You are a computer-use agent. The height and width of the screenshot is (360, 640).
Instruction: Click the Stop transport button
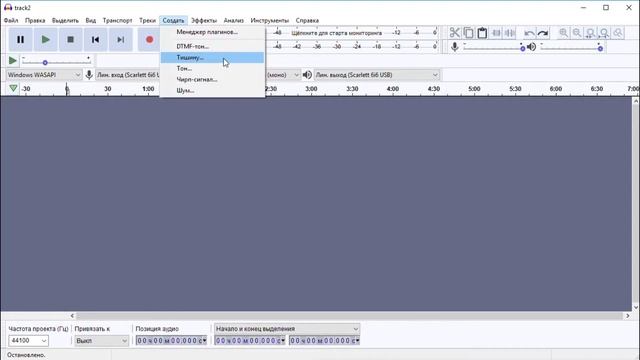(x=71, y=40)
